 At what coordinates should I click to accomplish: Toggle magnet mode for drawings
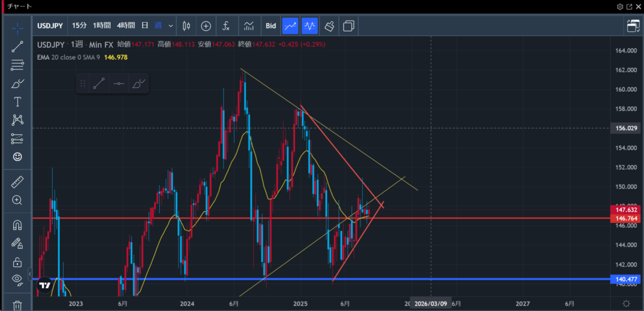click(17, 225)
